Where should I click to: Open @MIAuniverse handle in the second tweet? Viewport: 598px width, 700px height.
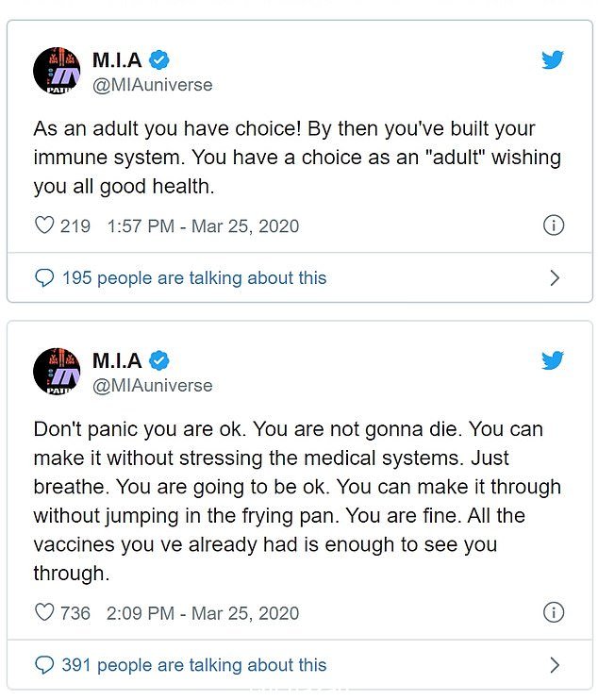(152, 385)
